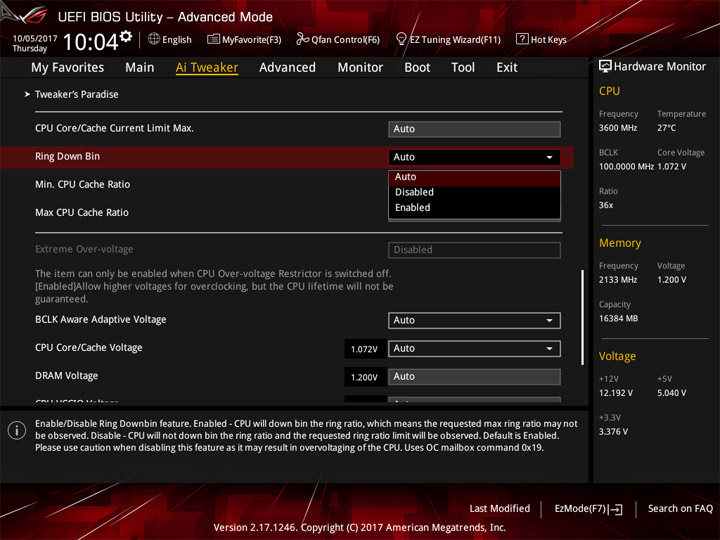Choose Enabled in Ring Down Bin list
The image size is (720, 540).
tap(474, 208)
